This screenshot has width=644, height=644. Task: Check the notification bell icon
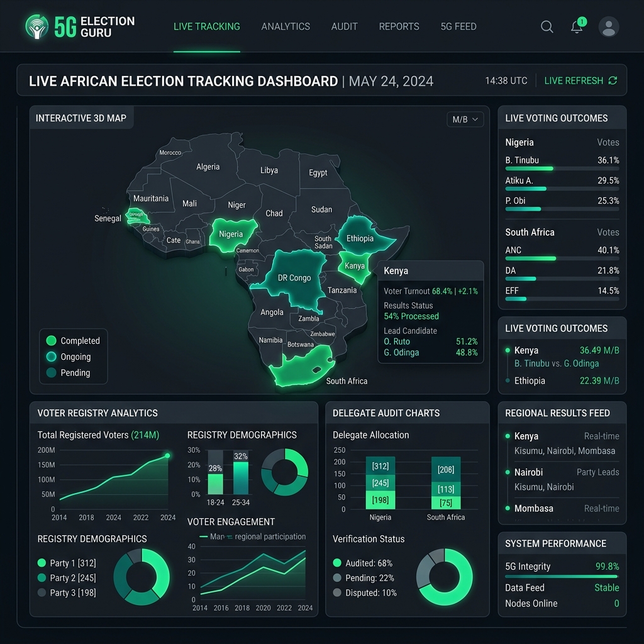(577, 26)
